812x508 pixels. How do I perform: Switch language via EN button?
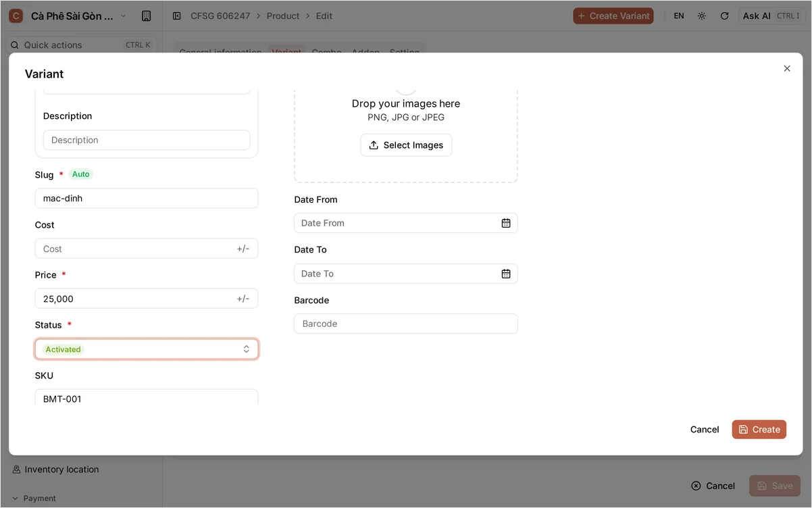tap(679, 16)
